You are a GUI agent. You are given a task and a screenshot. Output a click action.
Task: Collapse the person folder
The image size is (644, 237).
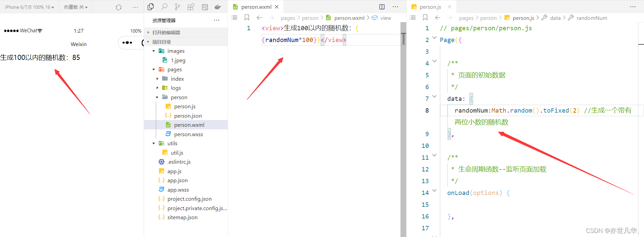tap(186, 97)
